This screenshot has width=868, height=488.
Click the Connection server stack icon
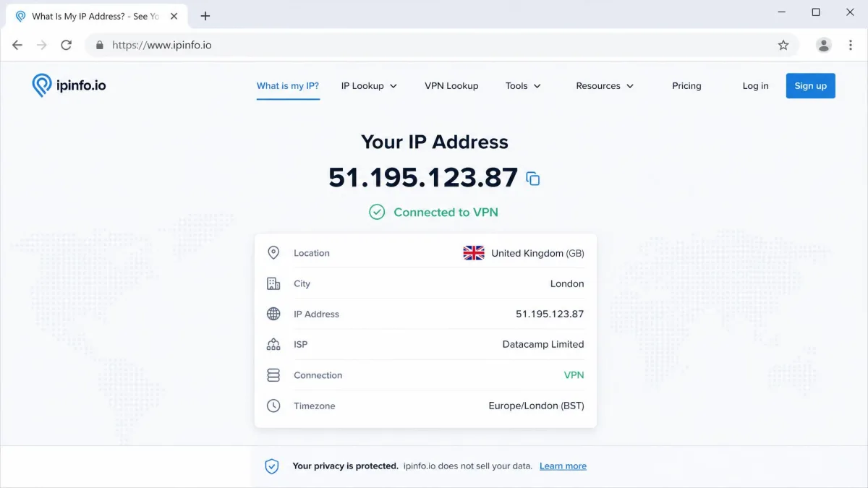273,375
